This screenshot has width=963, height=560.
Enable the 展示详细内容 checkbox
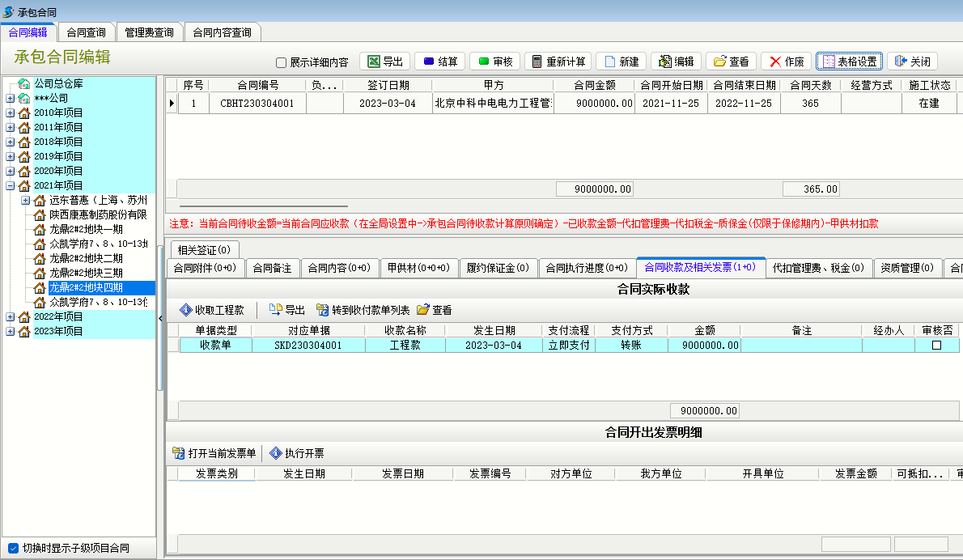pyautogui.click(x=282, y=62)
